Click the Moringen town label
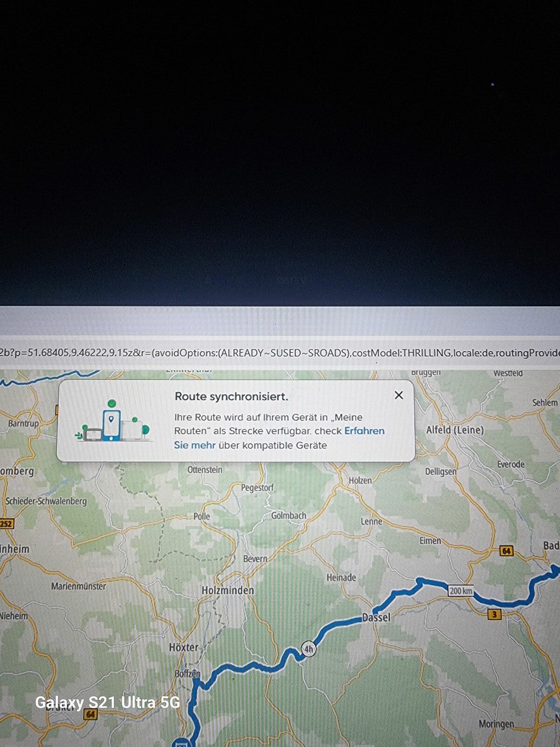 click(x=496, y=724)
